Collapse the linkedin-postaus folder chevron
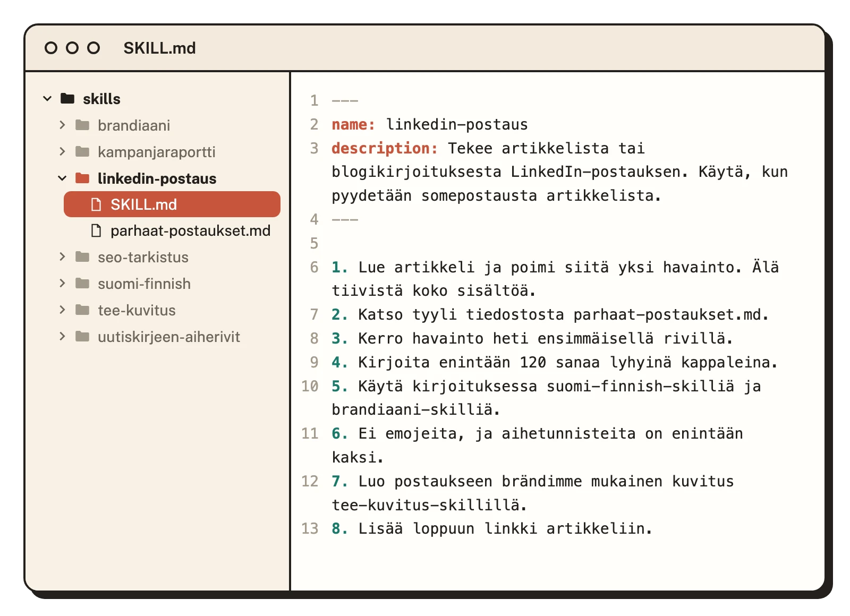 [x=62, y=178]
